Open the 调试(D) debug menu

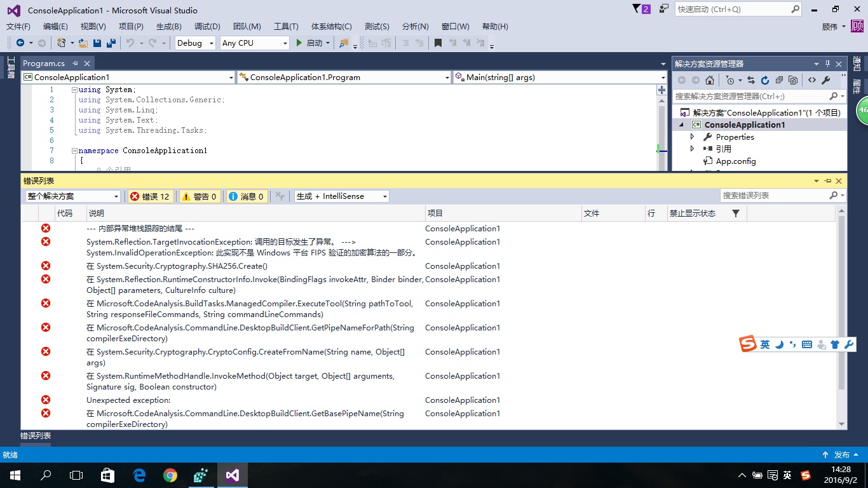(207, 26)
